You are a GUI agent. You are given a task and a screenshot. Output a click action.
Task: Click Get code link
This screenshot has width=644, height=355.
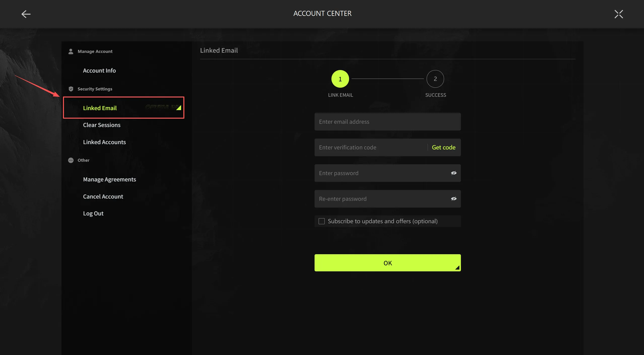coord(444,147)
